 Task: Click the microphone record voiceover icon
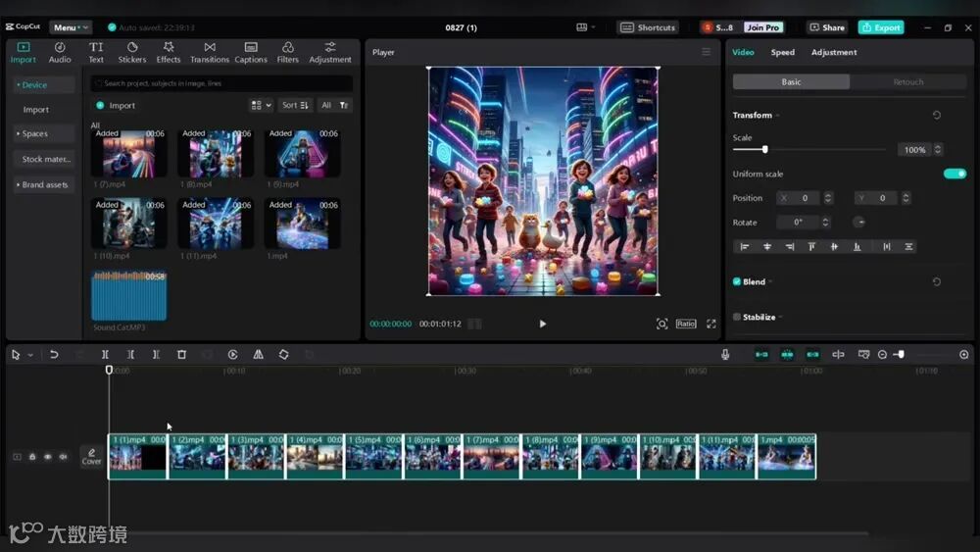click(725, 354)
